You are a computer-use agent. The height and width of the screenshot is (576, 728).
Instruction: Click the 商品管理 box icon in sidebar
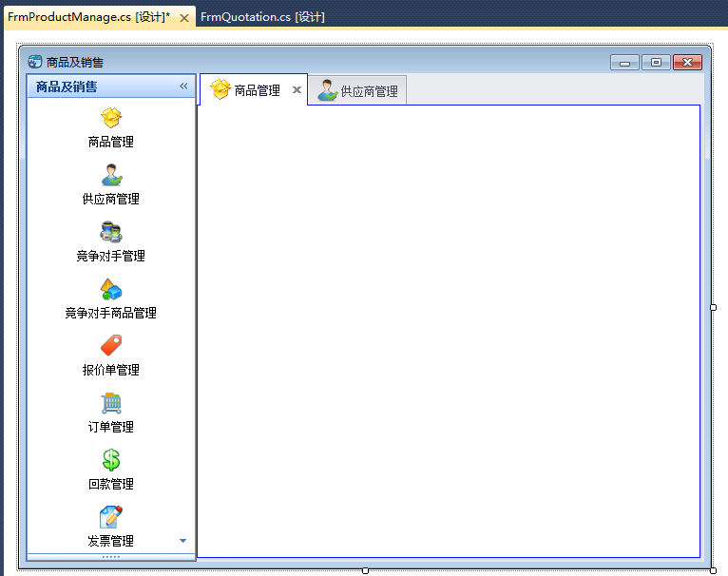click(111, 118)
